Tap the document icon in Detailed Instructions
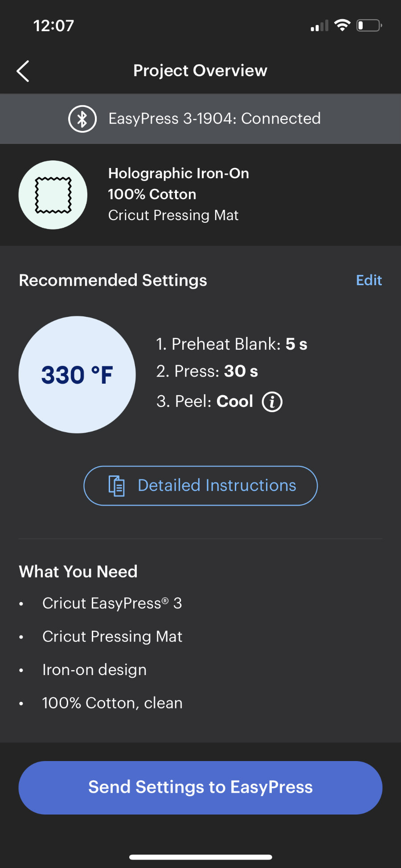The image size is (401, 868). [117, 486]
